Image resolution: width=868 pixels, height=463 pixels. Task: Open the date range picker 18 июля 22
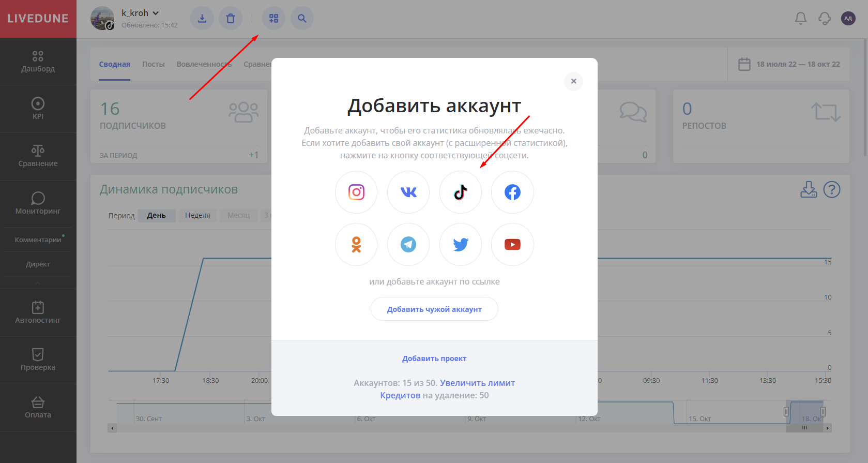click(789, 64)
